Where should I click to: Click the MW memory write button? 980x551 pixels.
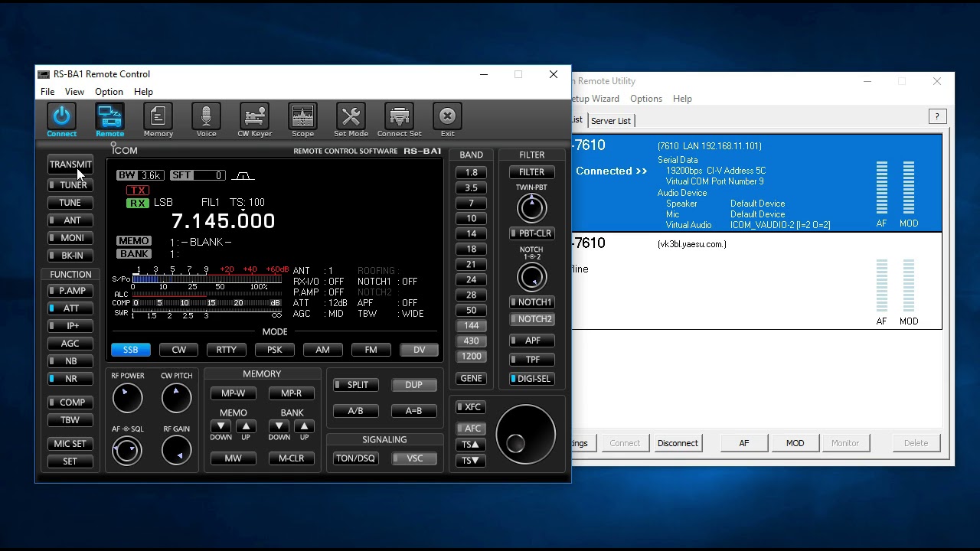tap(233, 458)
